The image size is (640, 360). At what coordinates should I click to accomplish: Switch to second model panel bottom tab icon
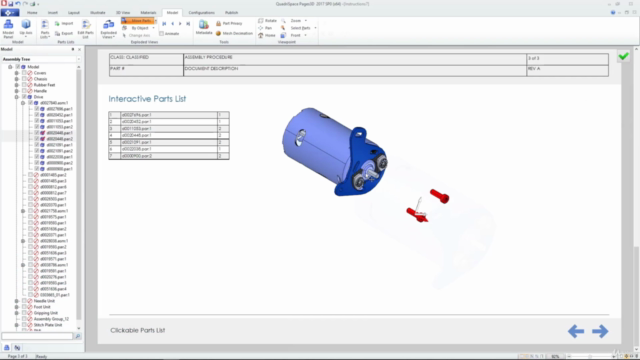point(17,348)
